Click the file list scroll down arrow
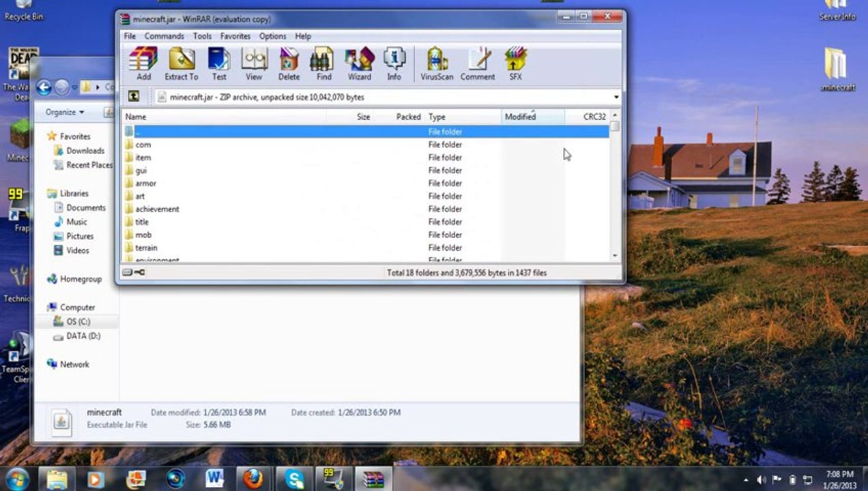Screen dimensions: 868x491 click(x=615, y=256)
